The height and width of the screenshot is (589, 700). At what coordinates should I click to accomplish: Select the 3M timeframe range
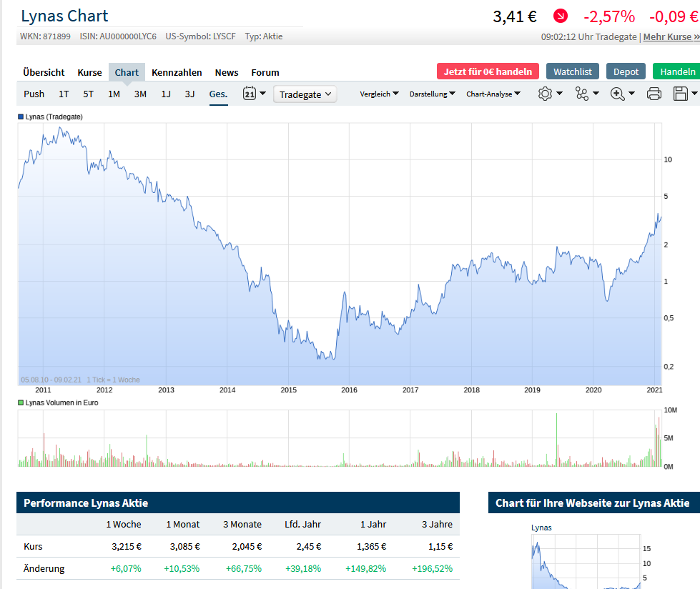[139, 94]
